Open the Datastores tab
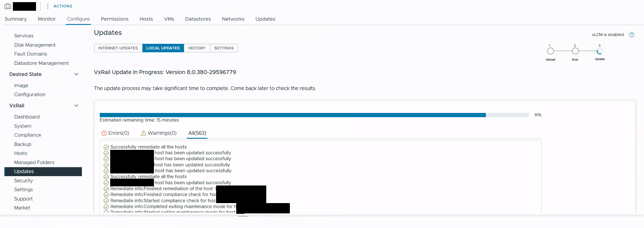 pyautogui.click(x=198, y=19)
